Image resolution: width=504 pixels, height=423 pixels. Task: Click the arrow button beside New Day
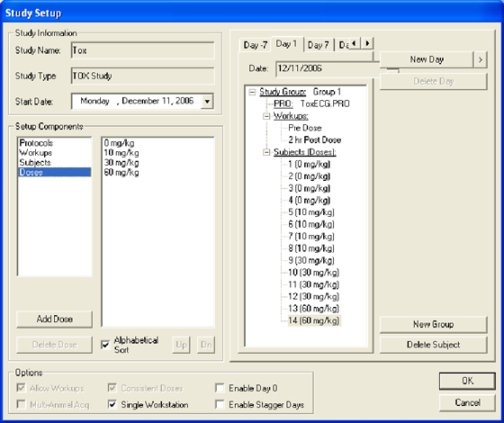[x=481, y=59]
